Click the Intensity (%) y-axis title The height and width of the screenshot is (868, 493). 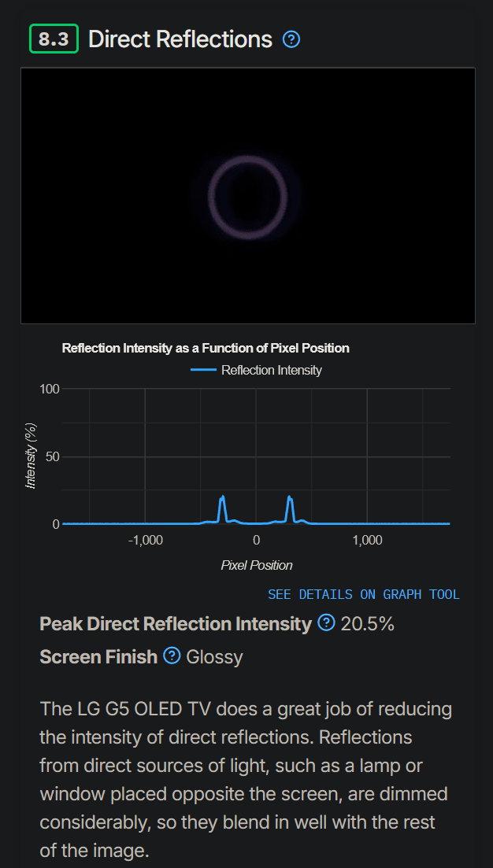tap(32, 456)
